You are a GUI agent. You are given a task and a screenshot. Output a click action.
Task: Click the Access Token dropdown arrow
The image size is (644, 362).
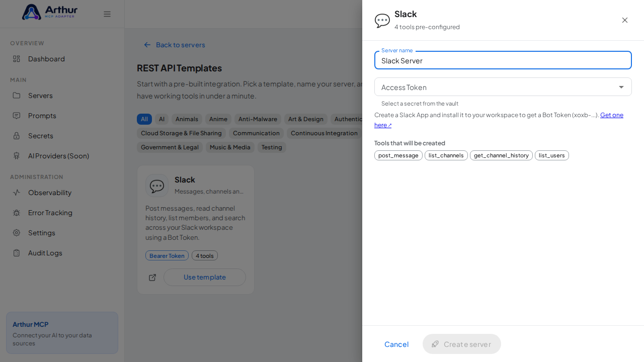click(621, 87)
